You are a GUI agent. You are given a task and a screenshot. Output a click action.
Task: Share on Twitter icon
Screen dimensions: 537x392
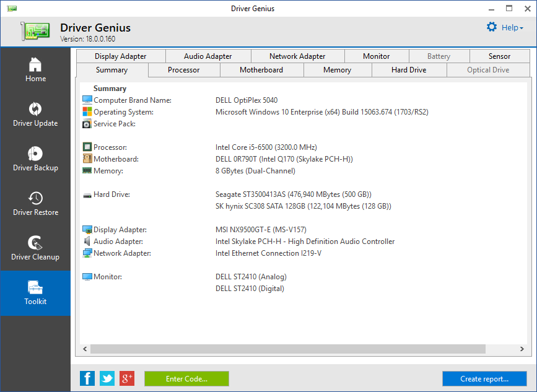click(x=107, y=378)
